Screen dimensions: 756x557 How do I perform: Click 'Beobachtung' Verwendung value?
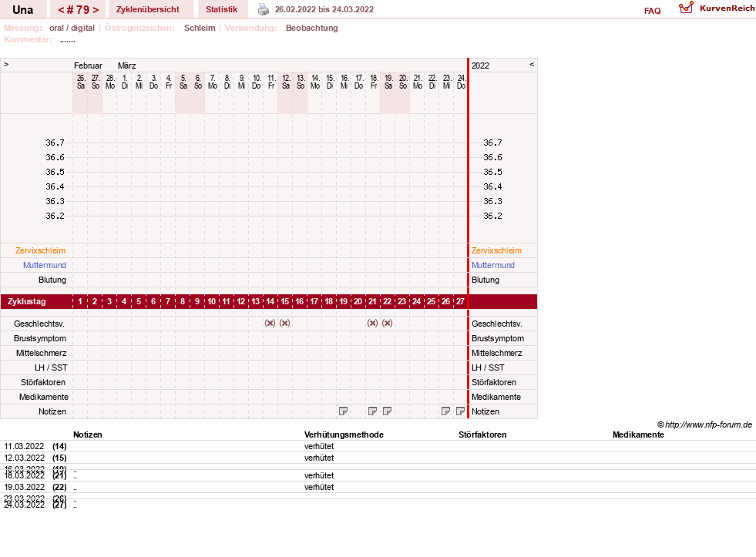312,28
